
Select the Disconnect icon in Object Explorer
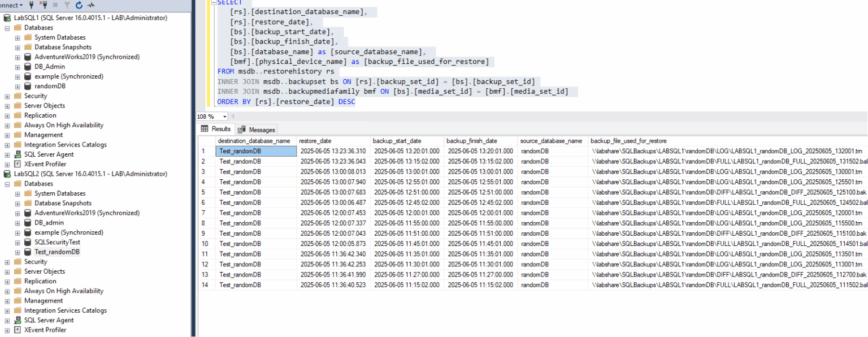43,5
